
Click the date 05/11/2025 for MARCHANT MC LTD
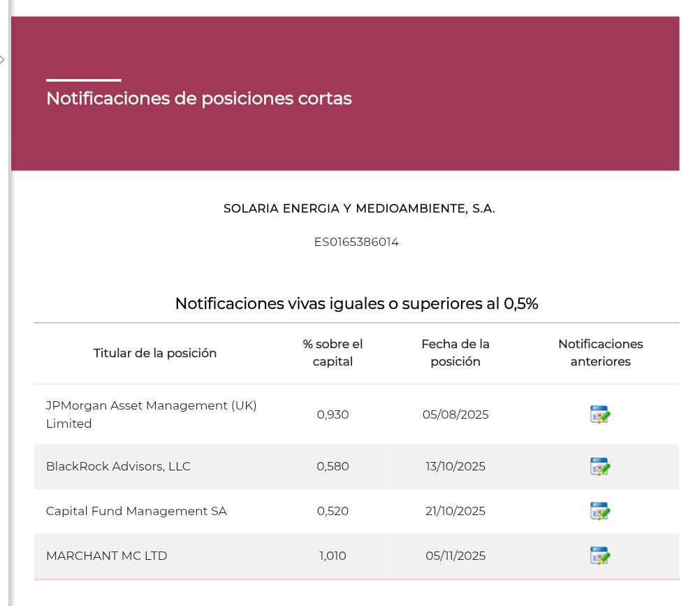(455, 556)
